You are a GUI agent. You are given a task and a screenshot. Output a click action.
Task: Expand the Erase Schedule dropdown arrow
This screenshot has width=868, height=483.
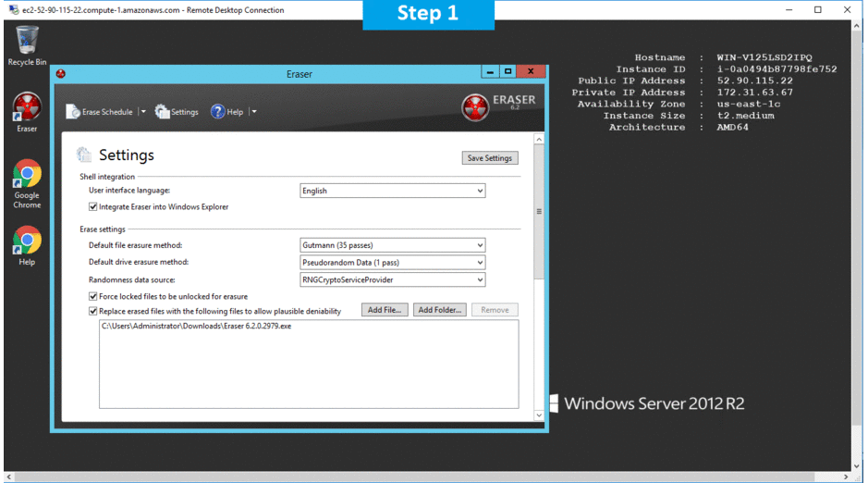[x=143, y=112]
